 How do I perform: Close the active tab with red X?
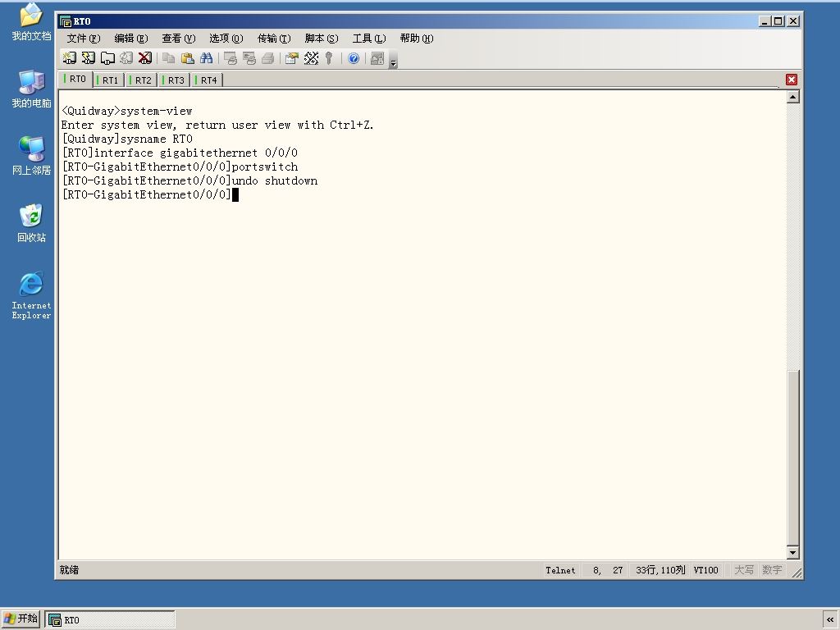(792, 80)
